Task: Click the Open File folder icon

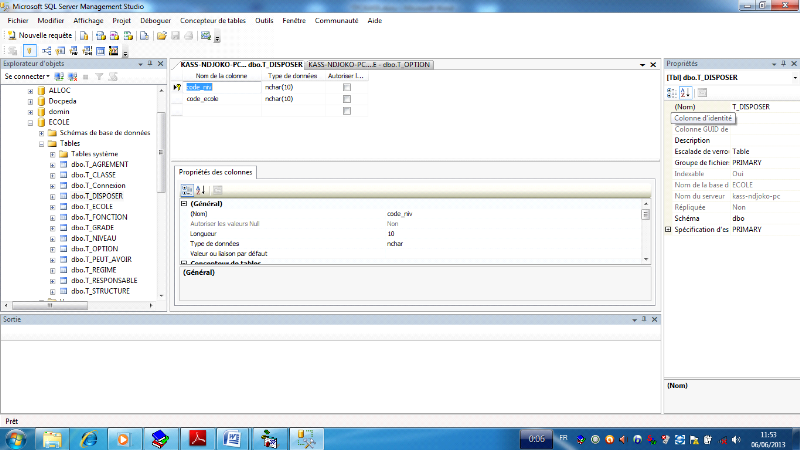Action: [162, 36]
